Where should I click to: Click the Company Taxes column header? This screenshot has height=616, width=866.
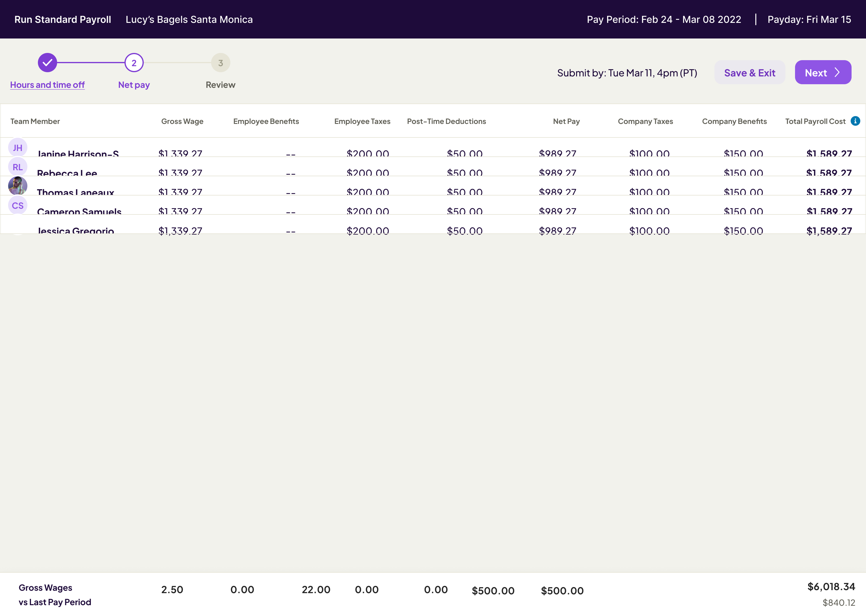point(645,122)
